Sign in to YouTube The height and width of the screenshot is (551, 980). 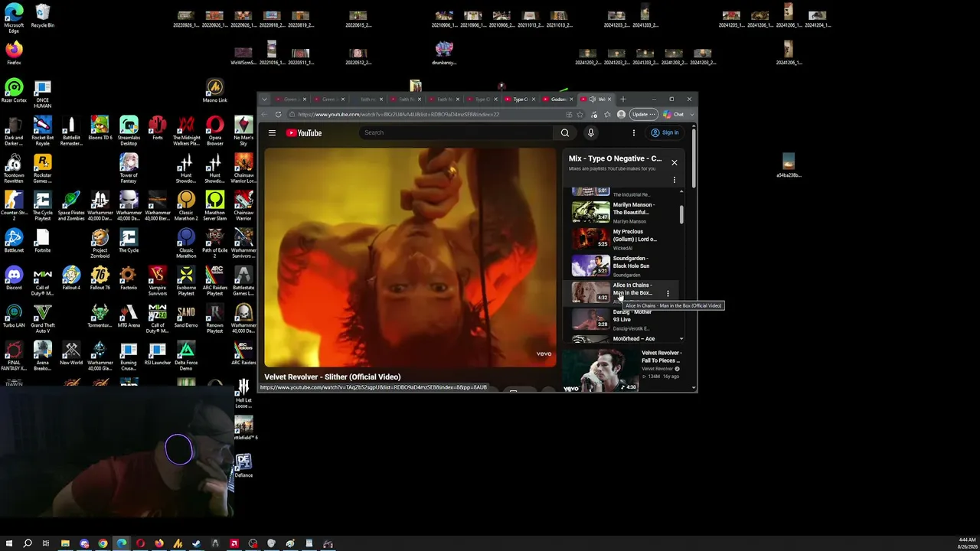point(665,133)
